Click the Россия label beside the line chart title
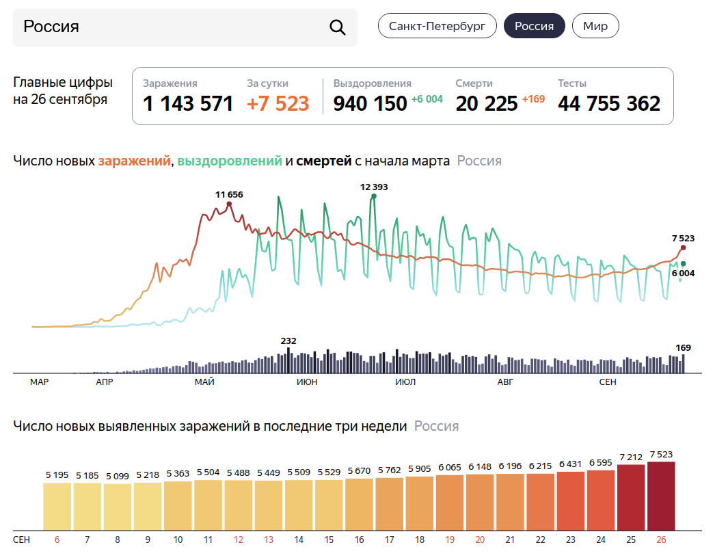 point(479,161)
